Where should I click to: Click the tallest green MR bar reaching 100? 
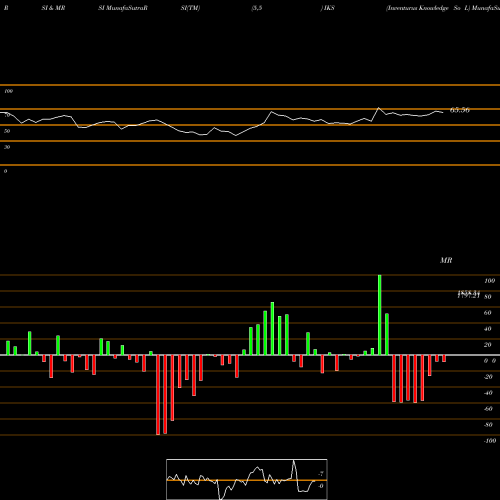pos(380,315)
